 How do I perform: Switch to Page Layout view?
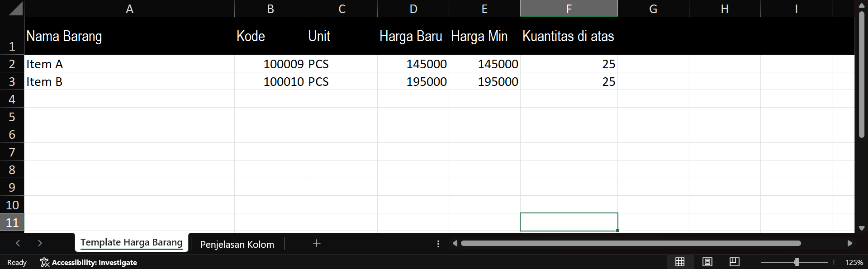click(x=707, y=262)
